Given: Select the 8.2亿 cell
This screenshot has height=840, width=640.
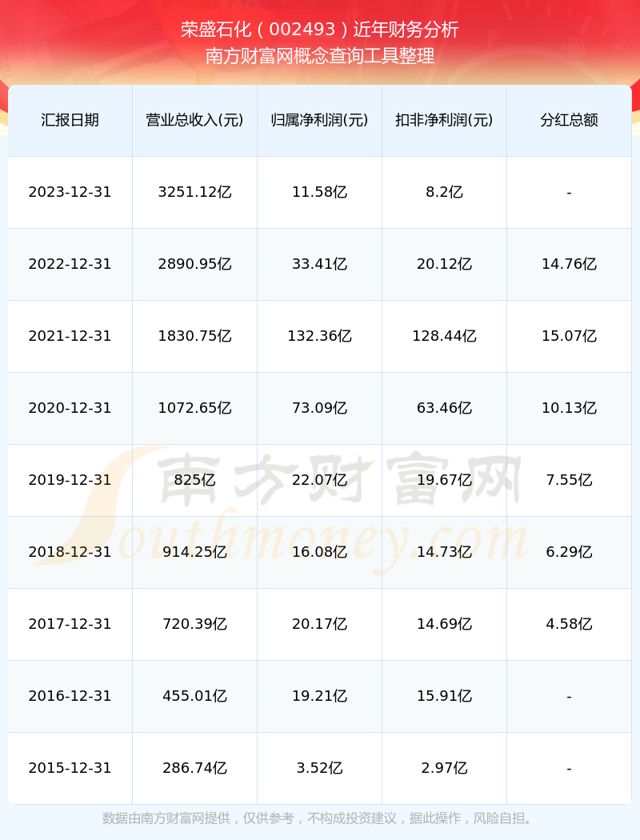Looking at the screenshot, I should 445,192.
